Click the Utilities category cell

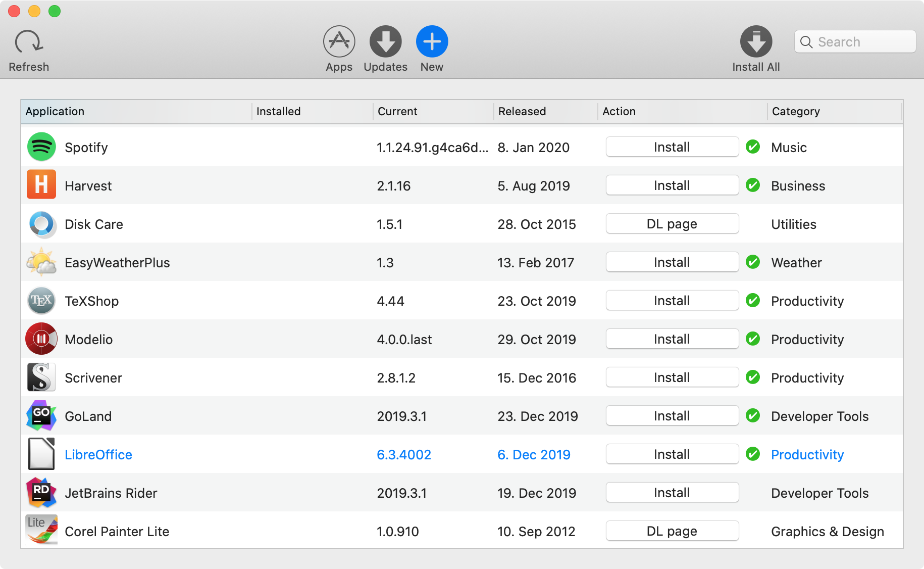(x=794, y=224)
